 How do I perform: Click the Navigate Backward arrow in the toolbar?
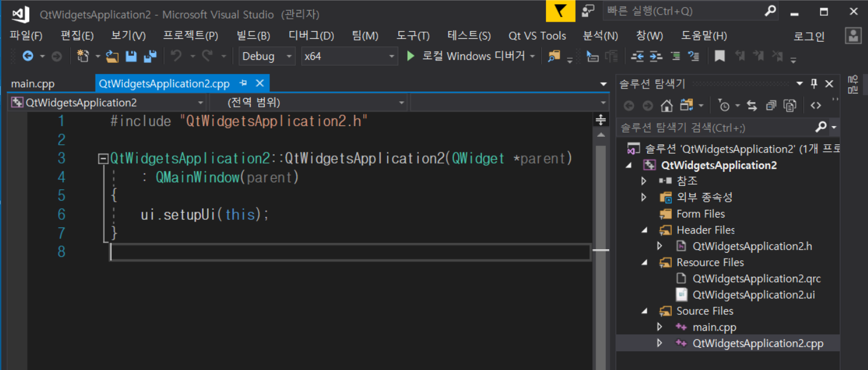click(27, 56)
